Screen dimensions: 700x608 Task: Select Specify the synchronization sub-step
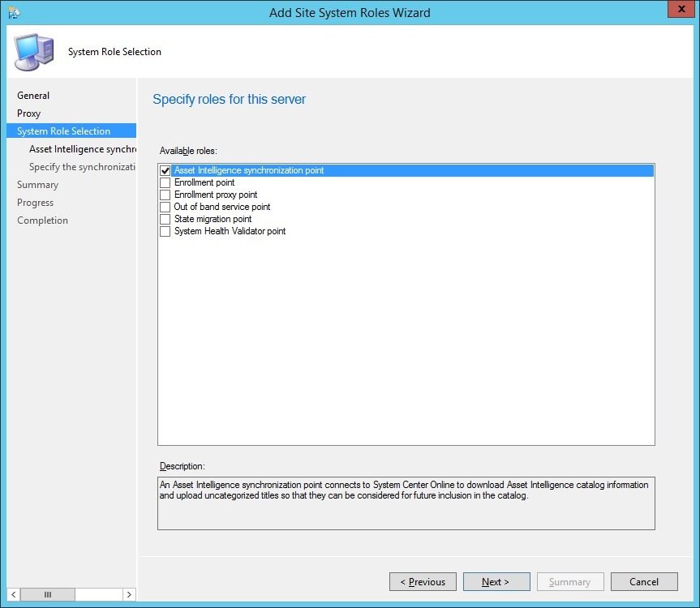82,167
